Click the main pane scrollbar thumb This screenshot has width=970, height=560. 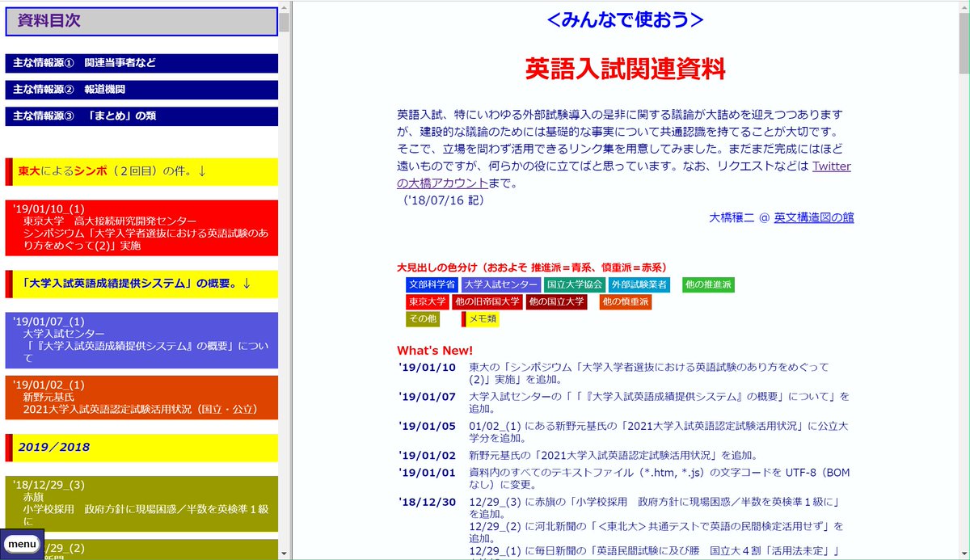(964, 43)
